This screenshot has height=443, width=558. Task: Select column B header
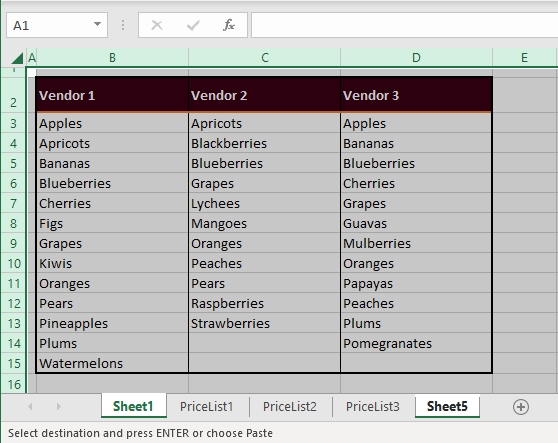[x=112, y=58]
